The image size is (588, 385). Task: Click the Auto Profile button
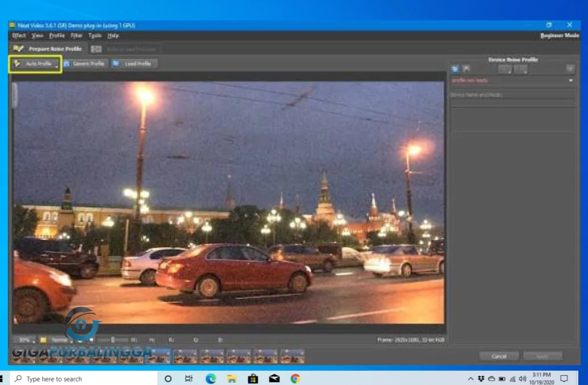pos(35,64)
